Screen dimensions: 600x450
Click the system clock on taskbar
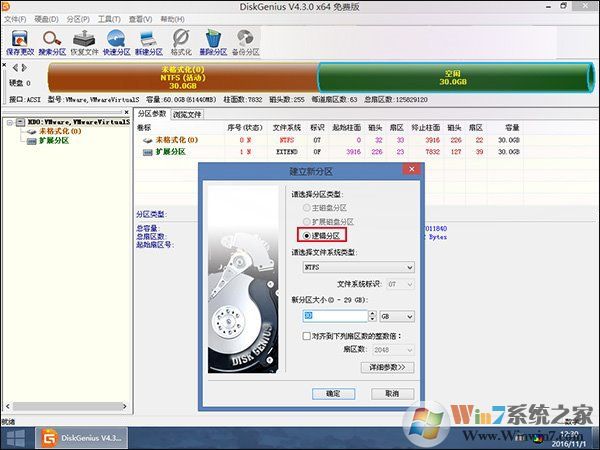click(x=569, y=439)
